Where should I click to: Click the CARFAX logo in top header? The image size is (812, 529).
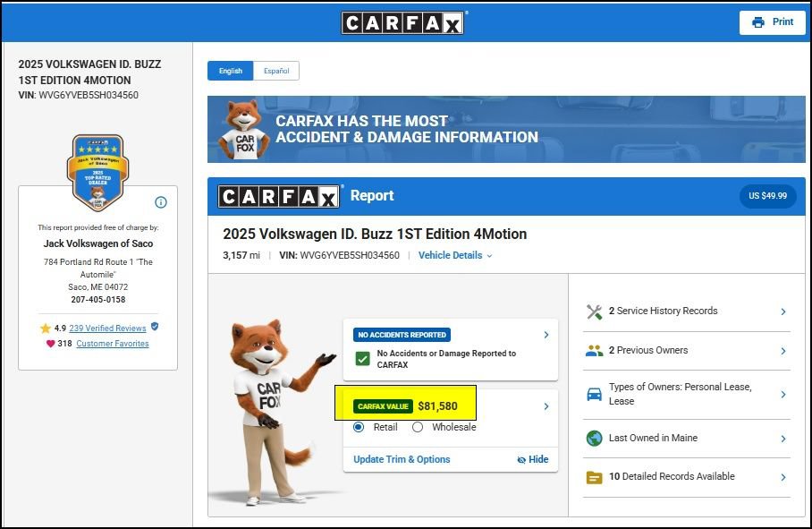coord(402,22)
